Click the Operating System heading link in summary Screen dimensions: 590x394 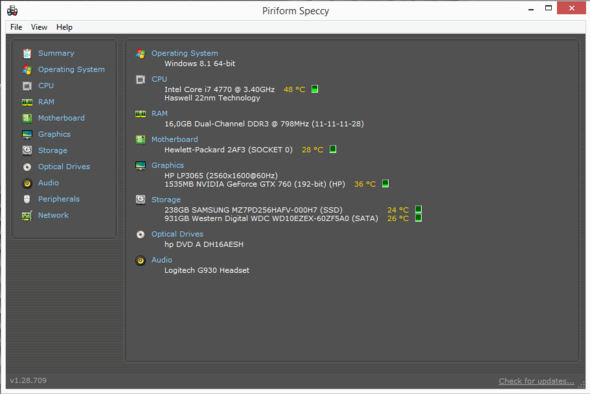click(x=185, y=53)
